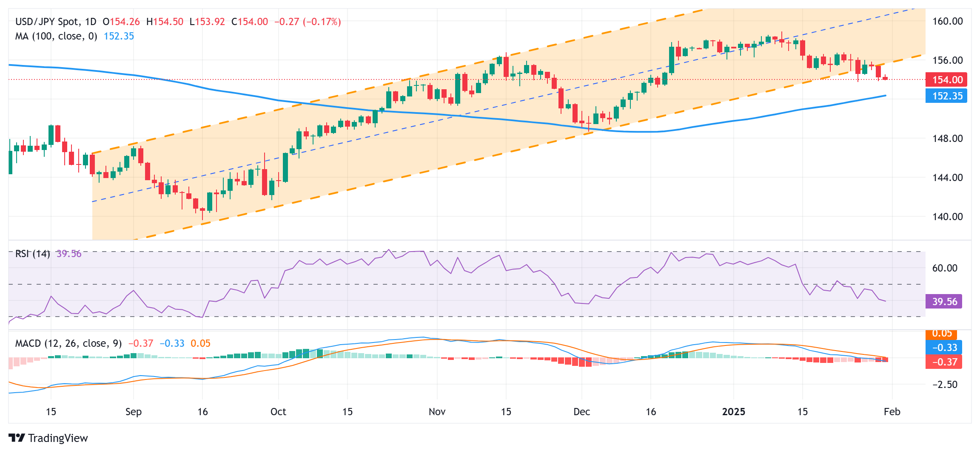The height and width of the screenshot is (453, 980).
Task: Click the 140.00 level on the price axis
Action: click(x=947, y=217)
